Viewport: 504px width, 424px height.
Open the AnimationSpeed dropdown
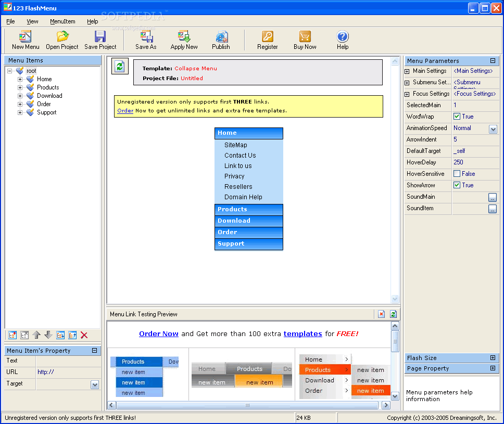(493, 129)
